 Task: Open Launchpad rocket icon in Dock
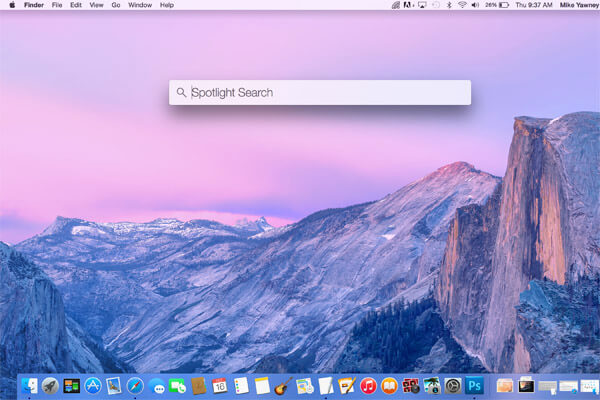(x=50, y=386)
